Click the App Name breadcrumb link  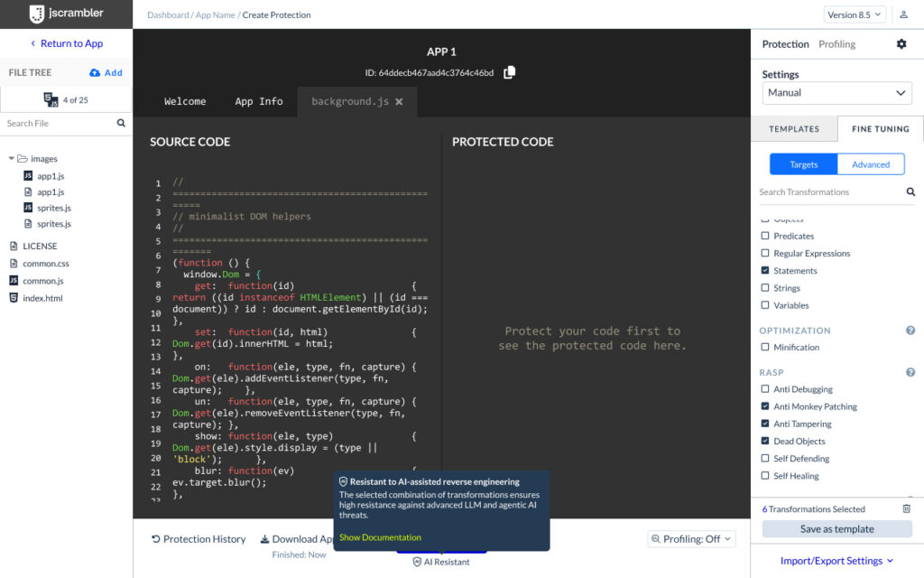(x=215, y=14)
